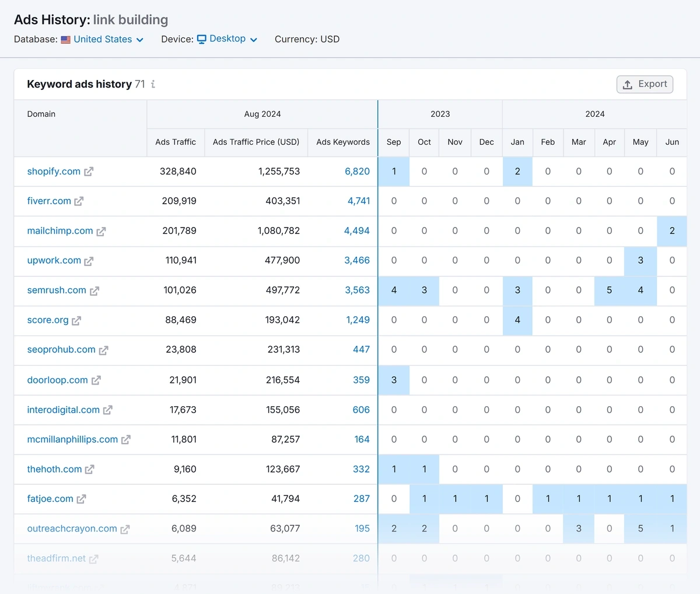Select the shopify.com Jan 2024 position cell

coord(517,172)
